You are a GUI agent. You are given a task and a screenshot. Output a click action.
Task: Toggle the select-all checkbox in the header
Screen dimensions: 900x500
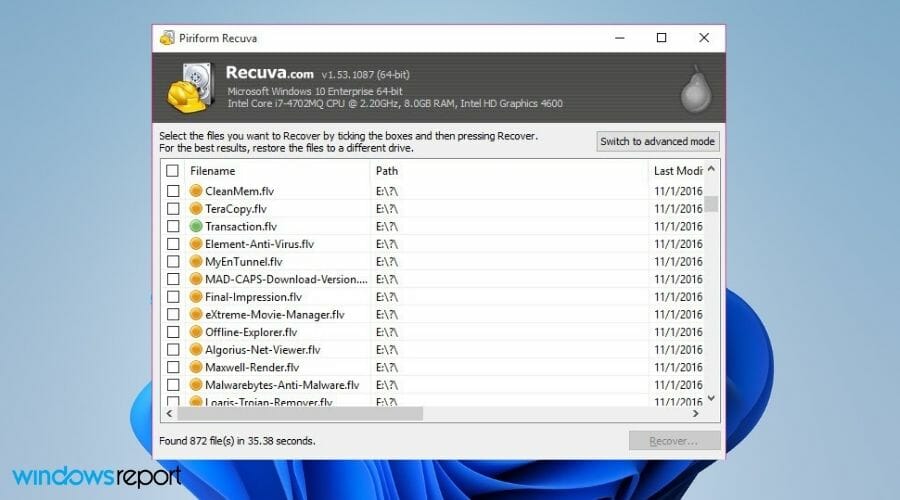[172, 170]
